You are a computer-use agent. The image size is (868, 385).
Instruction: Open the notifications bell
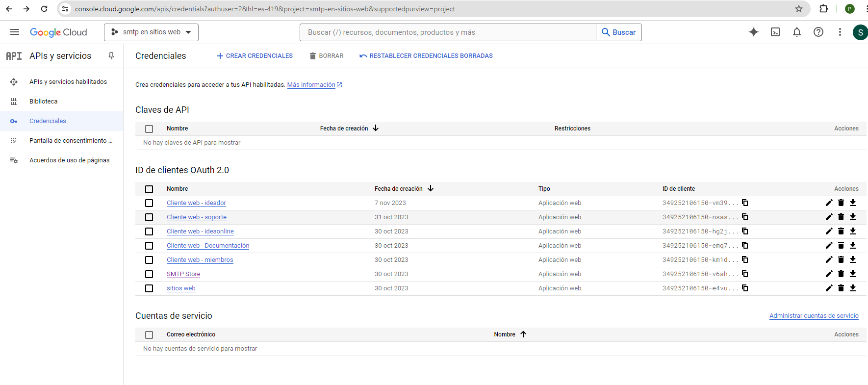[797, 32]
